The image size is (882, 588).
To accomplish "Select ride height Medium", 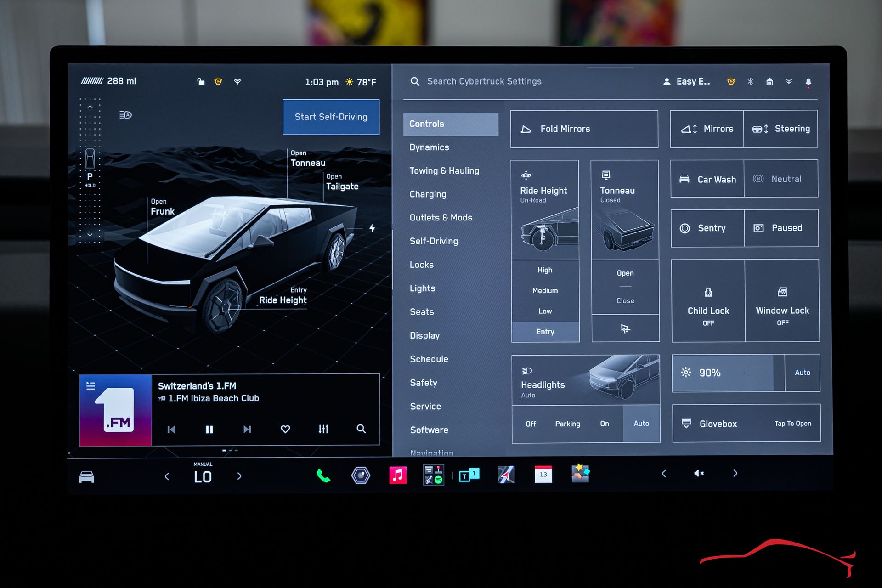I will point(545,290).
